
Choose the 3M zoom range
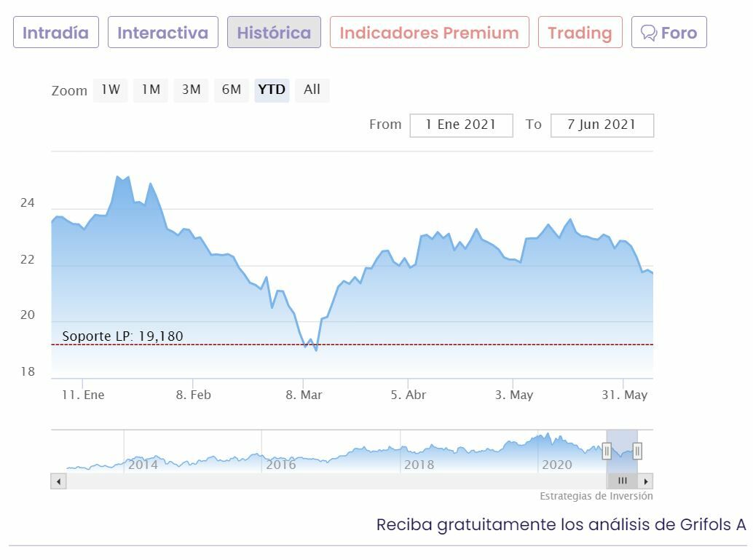[x=191, y=90]
